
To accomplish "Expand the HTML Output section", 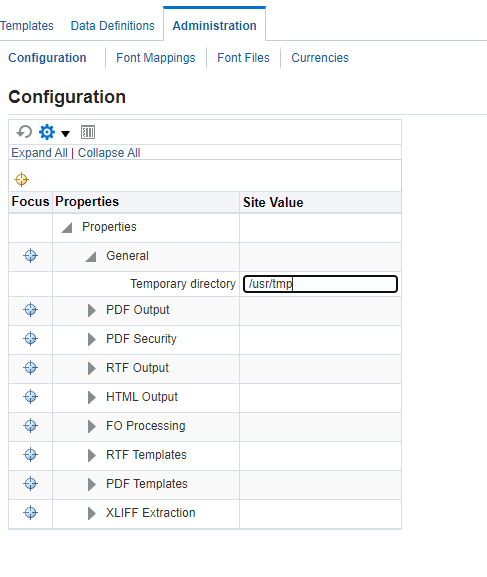I will tap(92, 397).
